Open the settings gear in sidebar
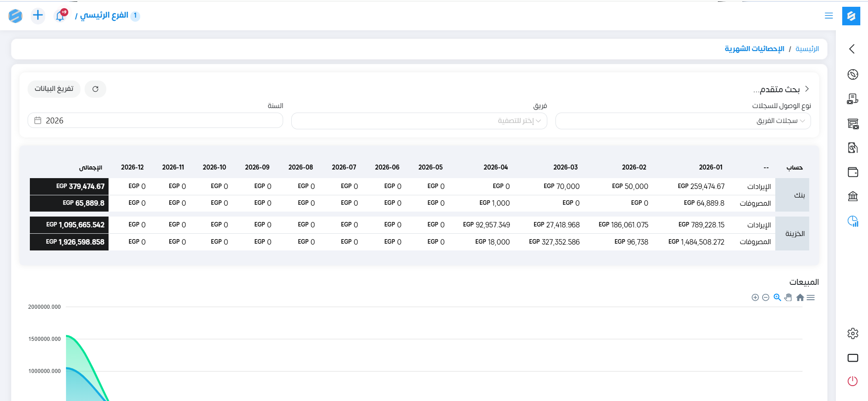The height and width of the screenshot is (401, 868). pyautogui.click(x=853, y=334)
